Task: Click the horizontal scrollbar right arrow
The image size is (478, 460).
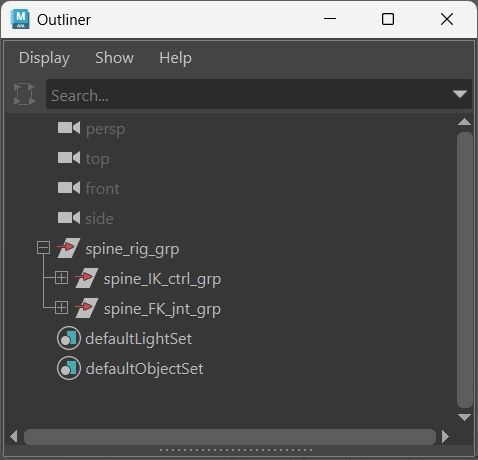Action: click(x=445, y=436)
